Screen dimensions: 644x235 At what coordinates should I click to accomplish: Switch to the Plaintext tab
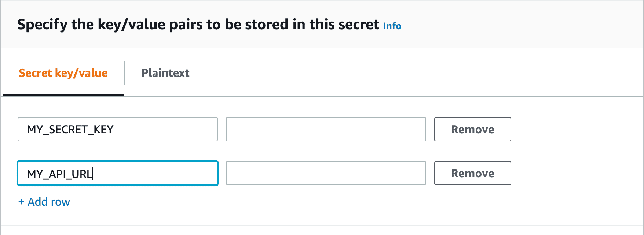tap(165, 73)
